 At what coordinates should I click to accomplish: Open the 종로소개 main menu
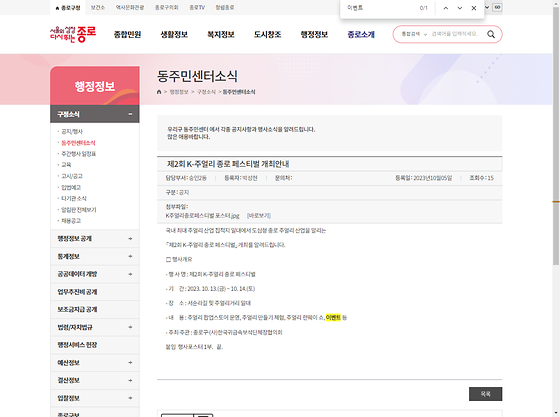click(361, 34)
